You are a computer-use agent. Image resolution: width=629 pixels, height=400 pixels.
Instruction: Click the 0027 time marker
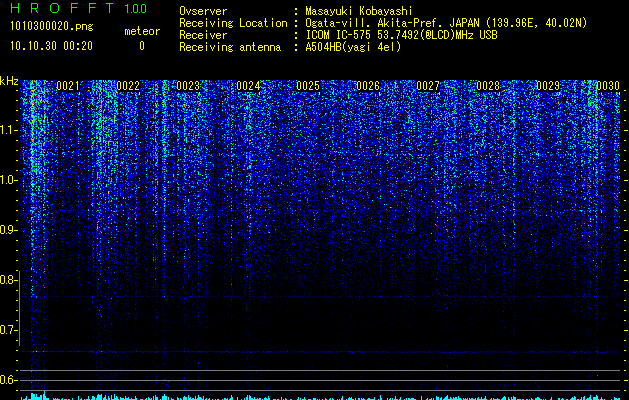[428, 86]
